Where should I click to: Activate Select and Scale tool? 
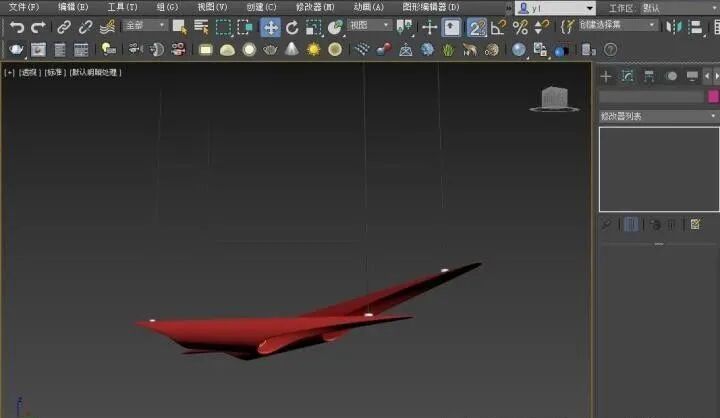click(314, 28)
